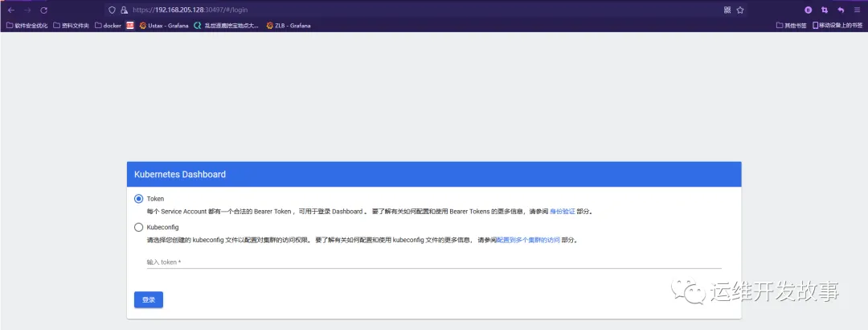Click the browser back arrow
The width and height of the screenshot is (868, 330).
(x=11, y=10)
